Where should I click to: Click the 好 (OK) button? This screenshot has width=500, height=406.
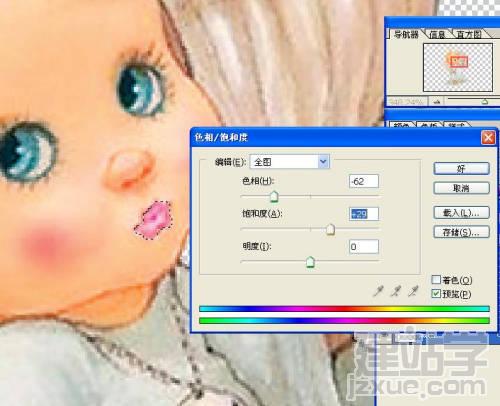(x=461, y=169)
